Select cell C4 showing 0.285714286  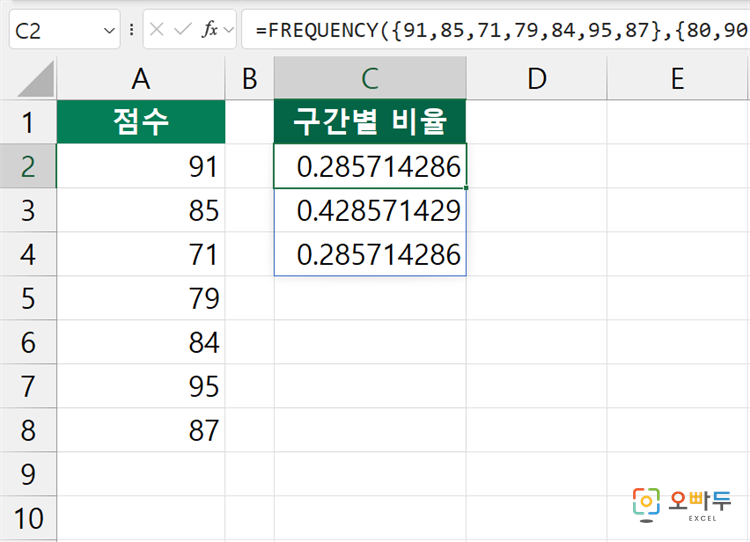pyautogui.click(x=370, y=254)
